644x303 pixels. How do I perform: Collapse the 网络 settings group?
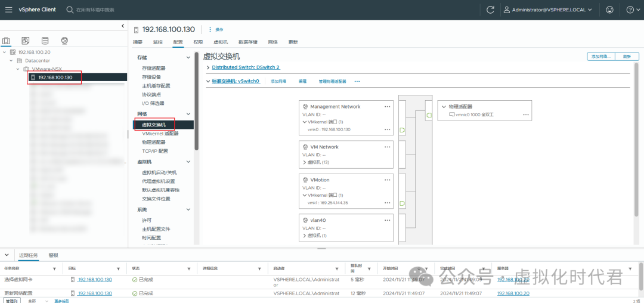pos(188,114)
